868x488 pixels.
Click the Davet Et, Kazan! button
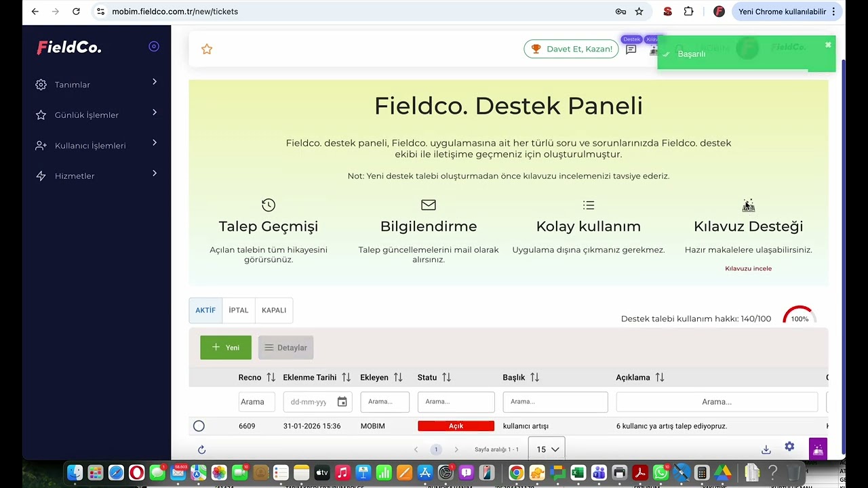pos(571,49)
